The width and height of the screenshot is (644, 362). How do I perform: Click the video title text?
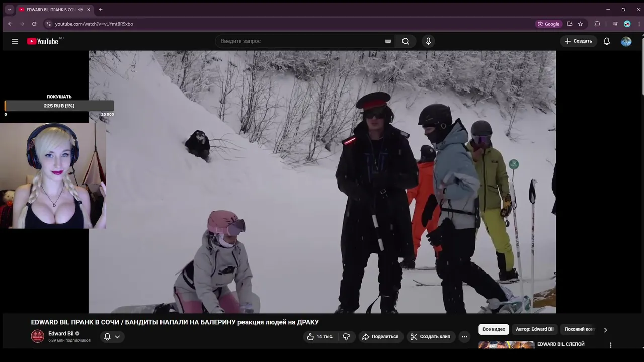pos(175,322)
